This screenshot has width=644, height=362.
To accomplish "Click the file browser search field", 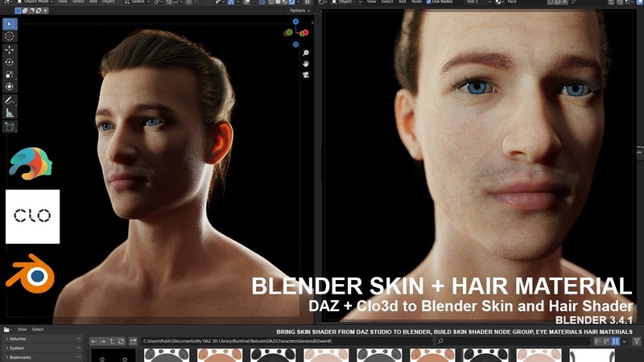I will click(513, 341).
